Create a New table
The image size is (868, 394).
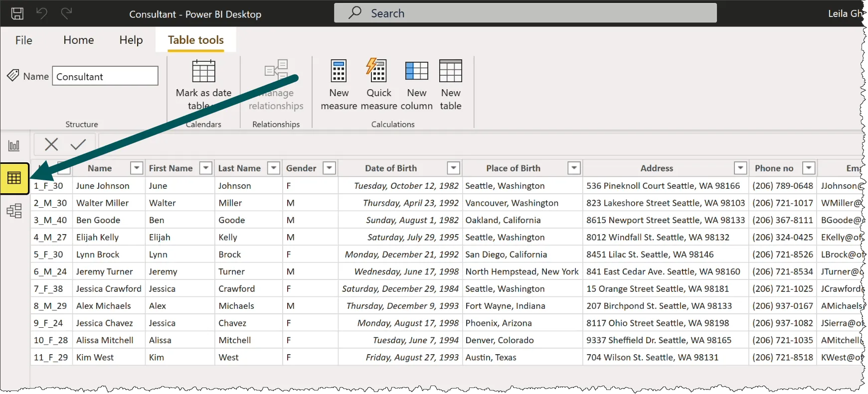(x=451, y=85)
